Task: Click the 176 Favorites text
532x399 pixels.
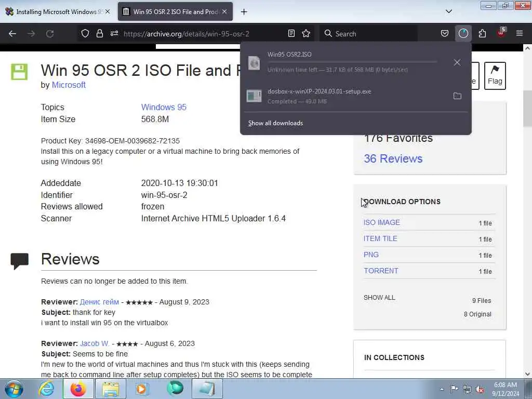Action: 398,138
